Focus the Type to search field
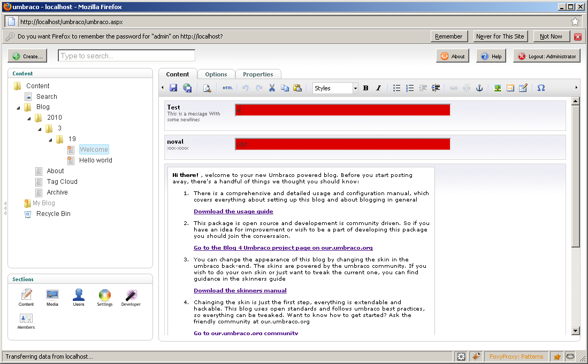This screenshot has width=588, height=364. pos(126,56)
